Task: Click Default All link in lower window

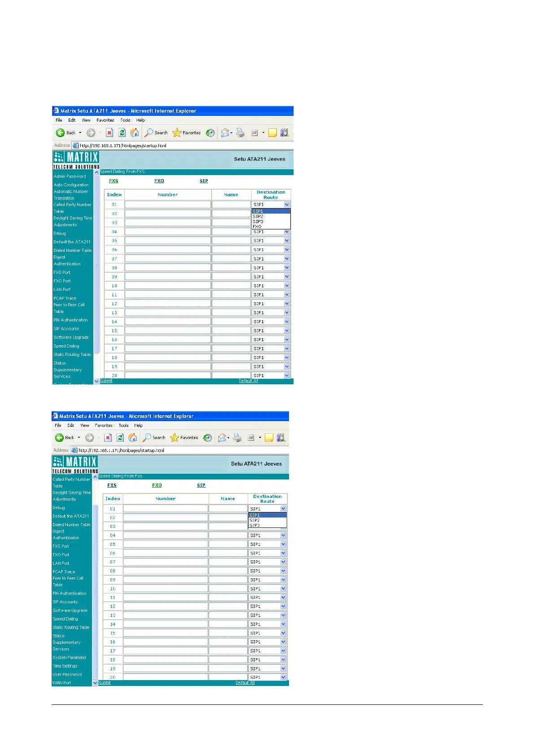Action: (x=245, y=683)
